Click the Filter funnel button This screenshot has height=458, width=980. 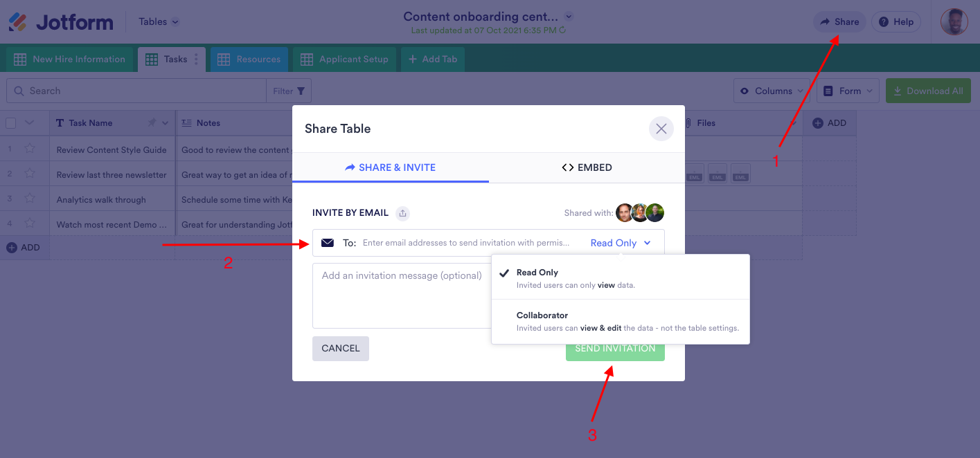point(289,91)
